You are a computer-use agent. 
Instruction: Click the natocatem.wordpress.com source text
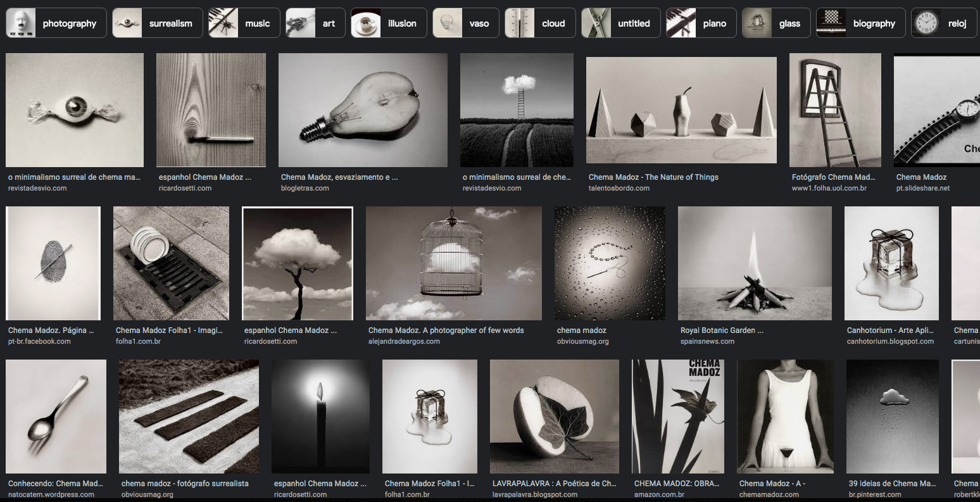click(x=51, y=494)
